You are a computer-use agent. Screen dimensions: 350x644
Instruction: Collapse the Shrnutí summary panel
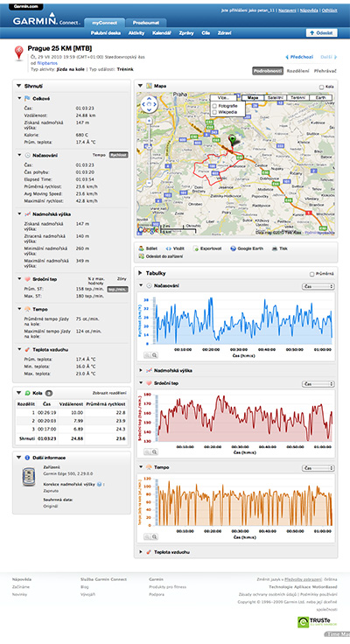click(x=18, y=87)
